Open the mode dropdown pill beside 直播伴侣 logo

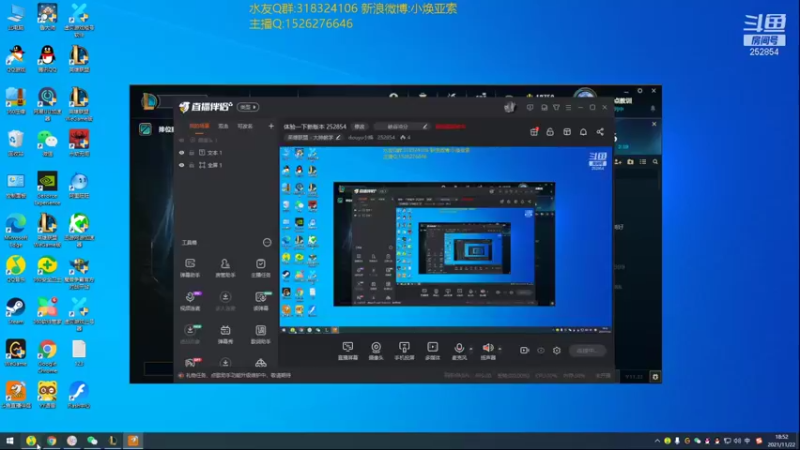248,107
